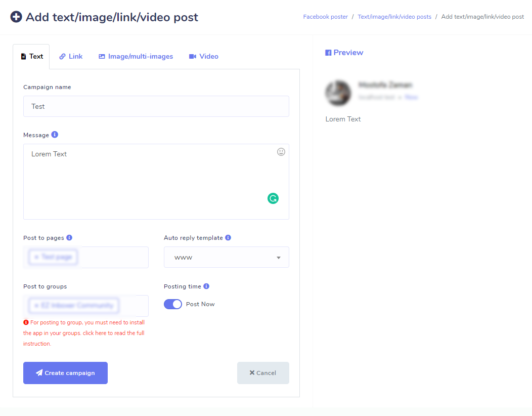This screenshot has width=532, height=416.
Task: Click the info icon beside Posting time
Action: (x=206, y=286)
